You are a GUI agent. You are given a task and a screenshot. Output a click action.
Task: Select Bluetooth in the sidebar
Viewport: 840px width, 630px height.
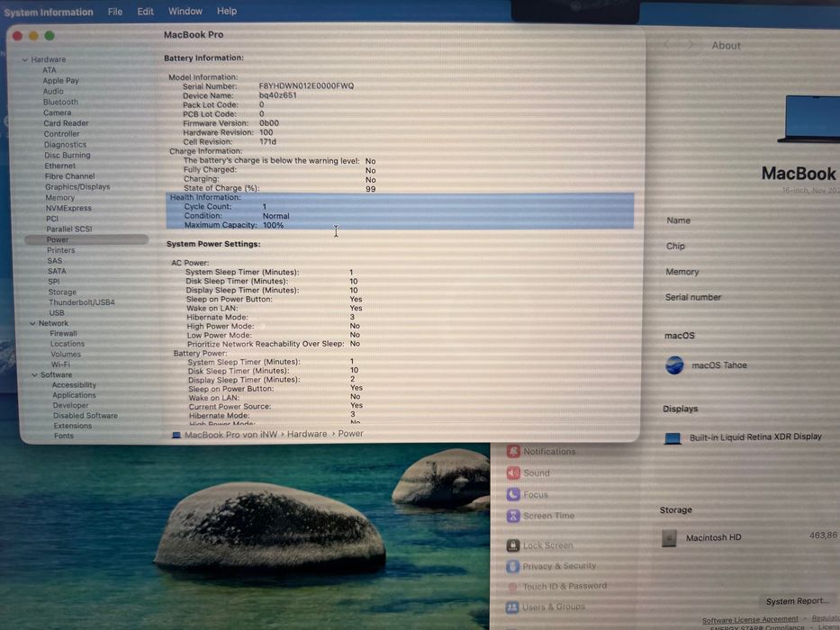pos(60,102)
